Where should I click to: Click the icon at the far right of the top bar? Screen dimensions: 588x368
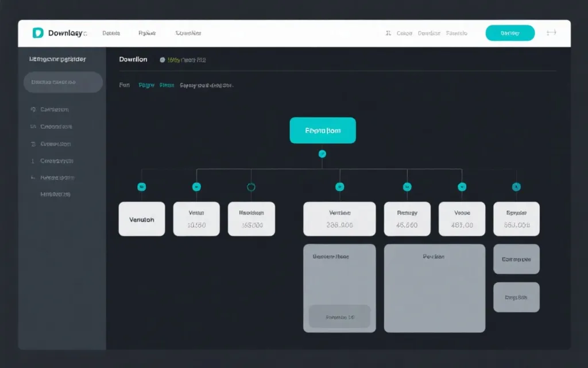551,33
